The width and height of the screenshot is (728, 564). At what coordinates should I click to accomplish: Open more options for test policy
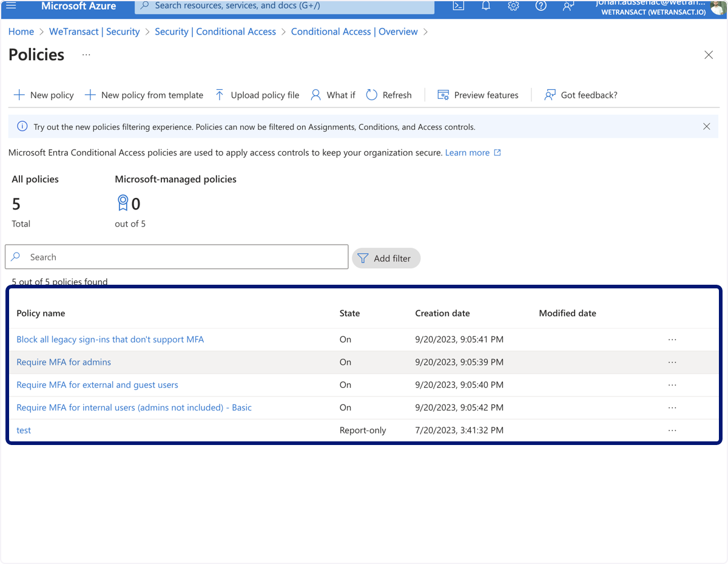pos(672,430)
